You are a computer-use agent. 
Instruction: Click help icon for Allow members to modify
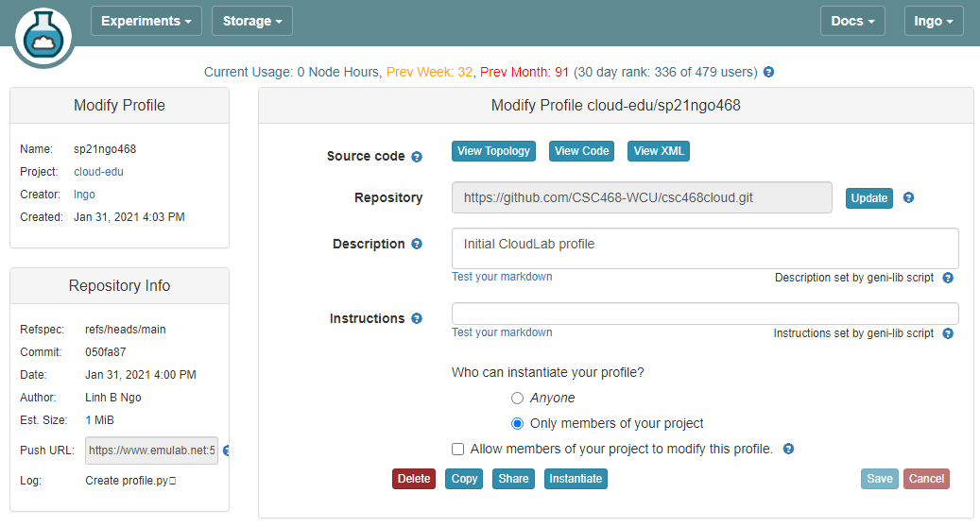pyautogui.click(x=788, y=450)
